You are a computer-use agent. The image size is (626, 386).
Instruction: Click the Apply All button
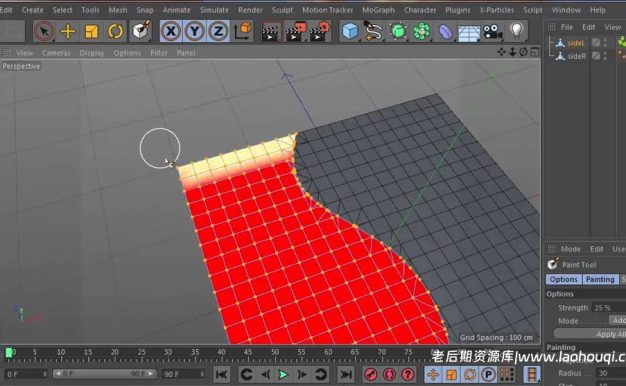point(590,334)
